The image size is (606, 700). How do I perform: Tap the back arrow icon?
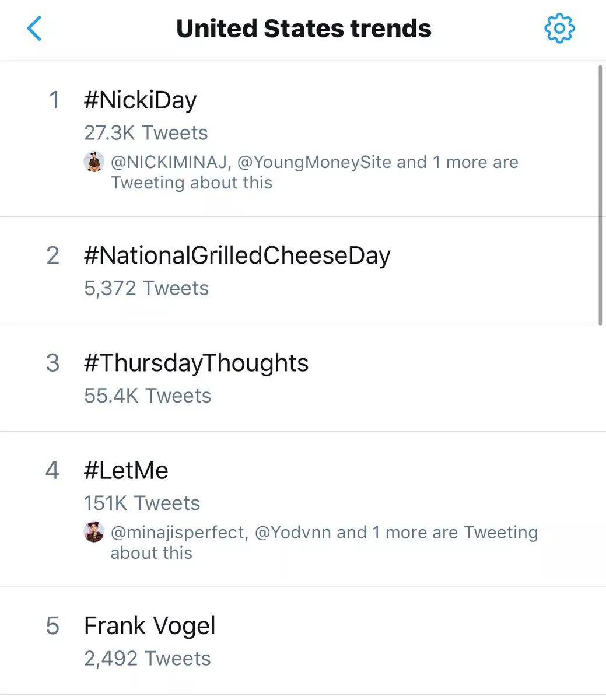click(x=35, y=29)
